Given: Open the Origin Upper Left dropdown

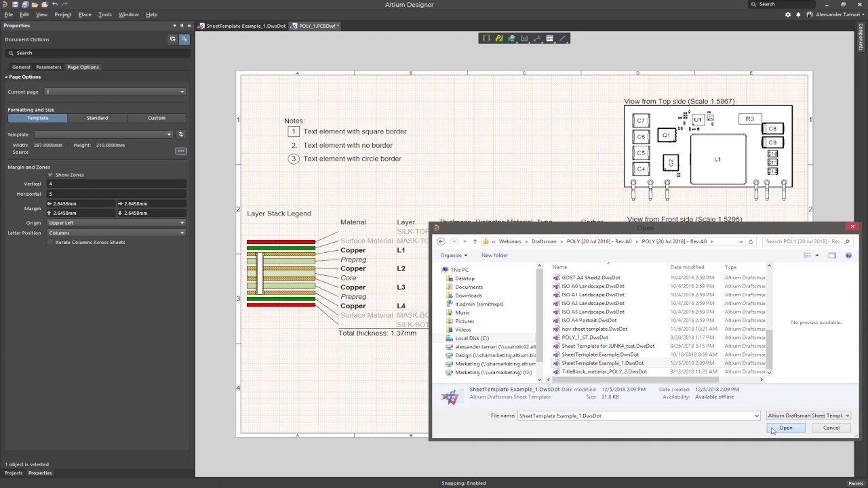Looking at the screenshot, I should pos(115,222).
